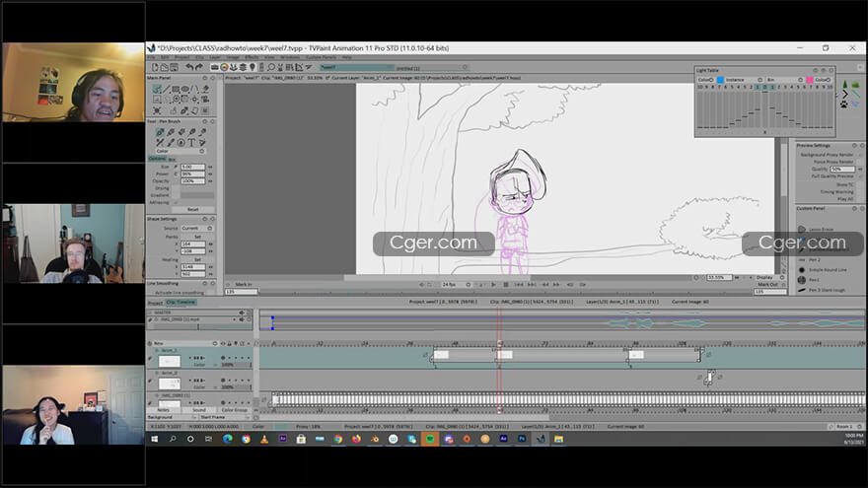Click the tree icon at top right
The width and height of the screenshot is (868, 488).
coord(844,84)
